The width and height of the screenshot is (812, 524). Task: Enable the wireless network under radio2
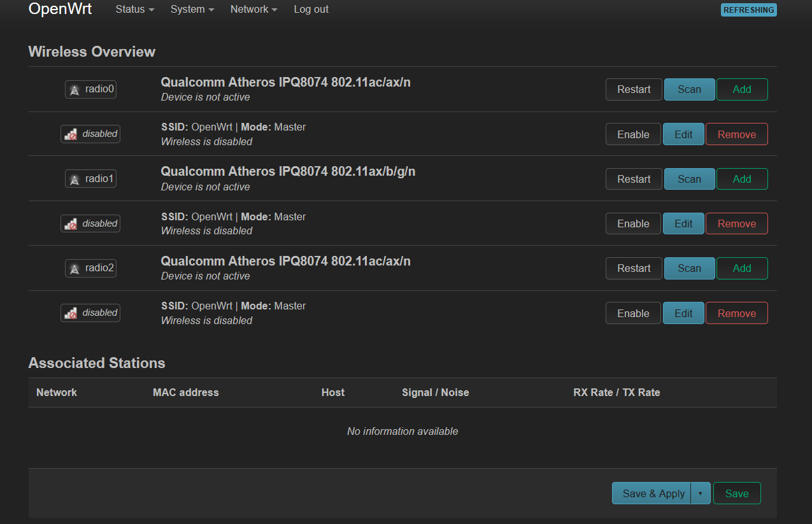633,313
